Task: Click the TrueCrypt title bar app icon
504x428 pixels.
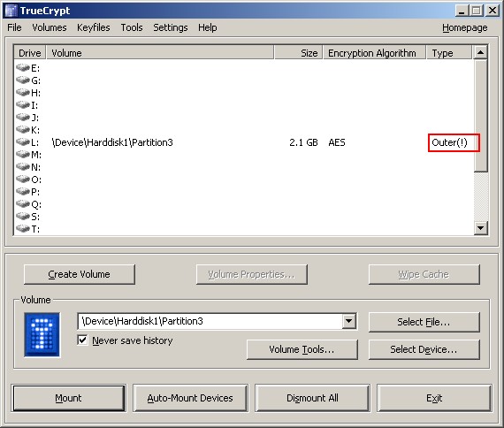Action: pyautogui.click(x=11, y=11)
